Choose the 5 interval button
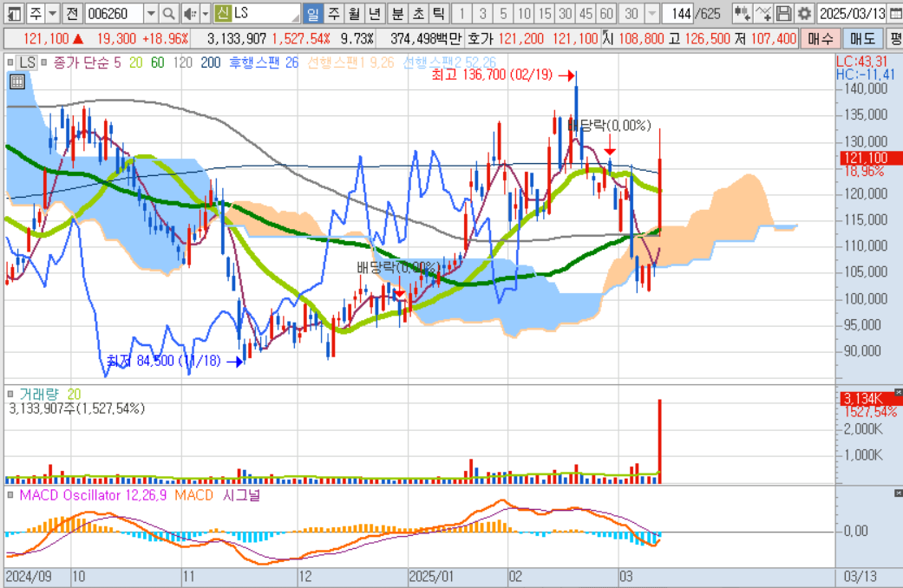 pyautogui.click(x=503, y=13)
